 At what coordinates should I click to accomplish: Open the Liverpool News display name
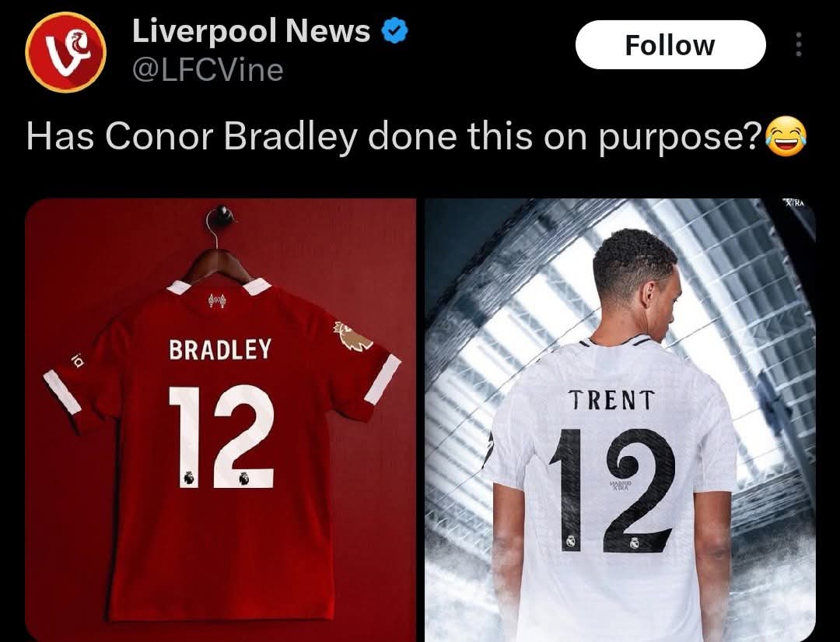(x=251, y=30)
